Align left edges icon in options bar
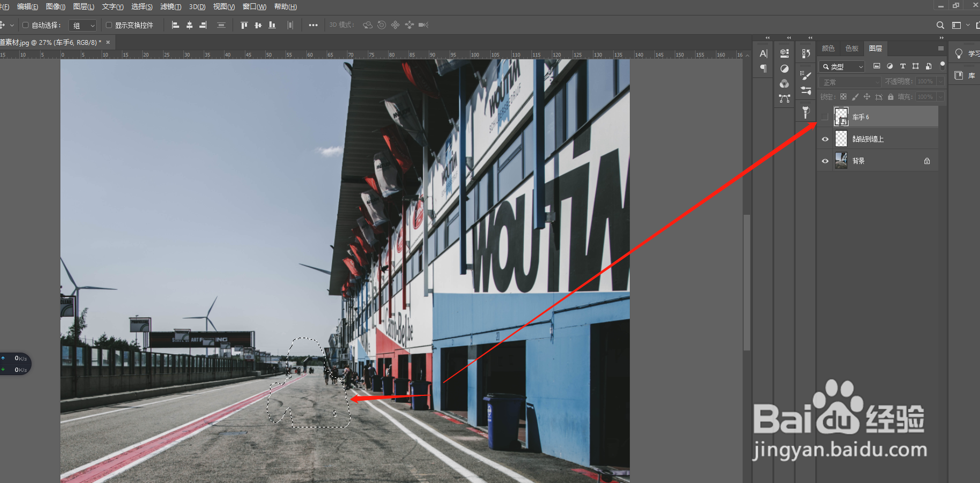This screenshot has width=980, height=483. click(175, 25)
